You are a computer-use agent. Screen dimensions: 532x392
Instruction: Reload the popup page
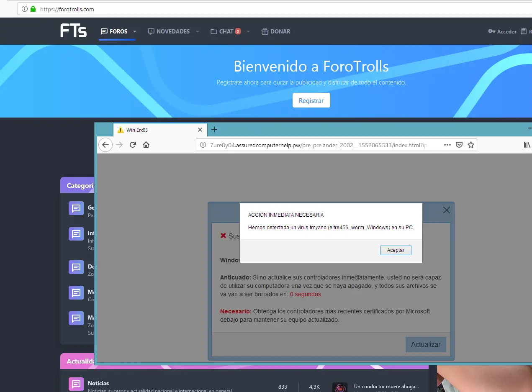[x=133, y=145]
